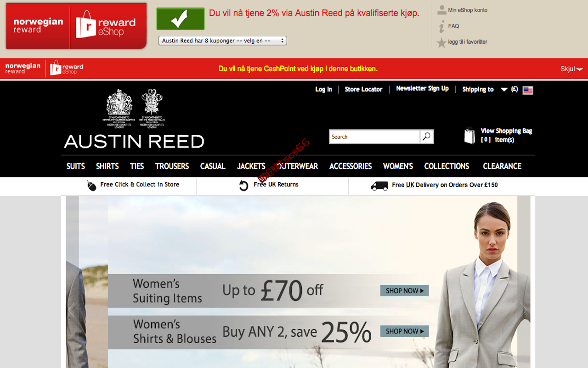
Task: Open the ACCESSORIES menu
Action: tap(351, 166)
